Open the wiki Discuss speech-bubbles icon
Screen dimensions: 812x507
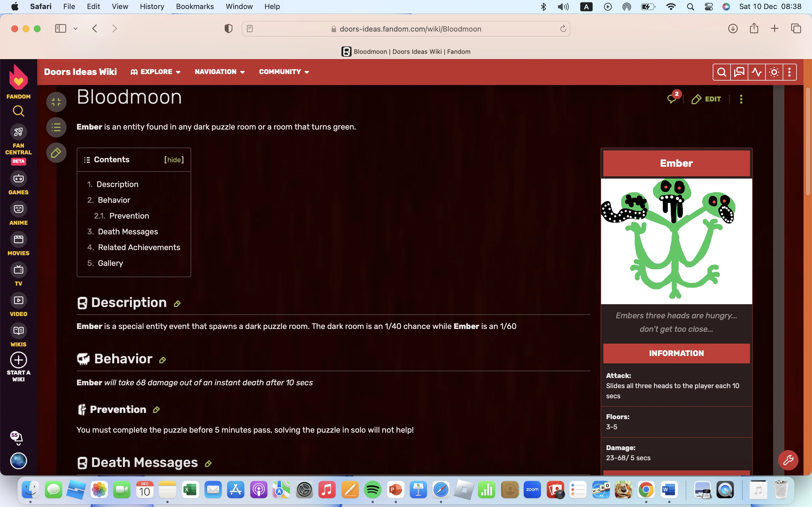(x=739, y=72)
